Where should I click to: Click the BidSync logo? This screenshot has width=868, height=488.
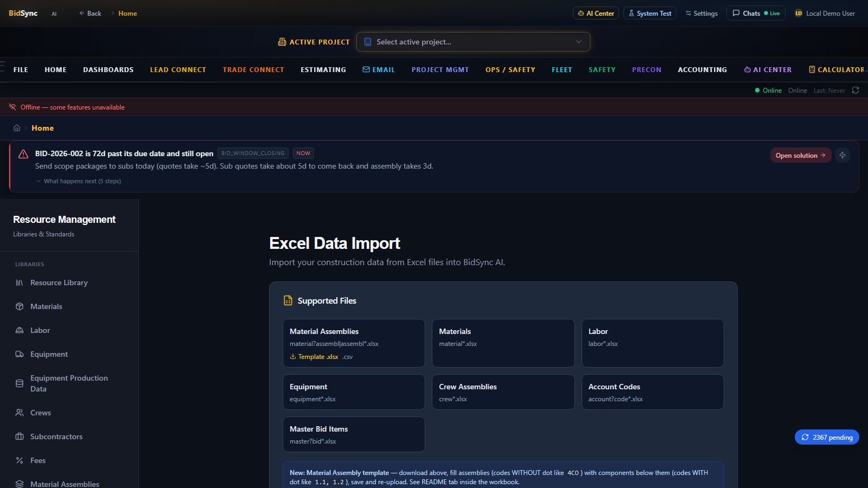pos(23,13)
